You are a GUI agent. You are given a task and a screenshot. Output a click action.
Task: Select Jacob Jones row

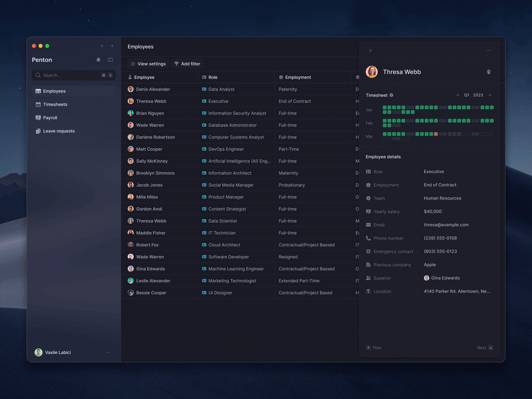[x=240, y=185]
